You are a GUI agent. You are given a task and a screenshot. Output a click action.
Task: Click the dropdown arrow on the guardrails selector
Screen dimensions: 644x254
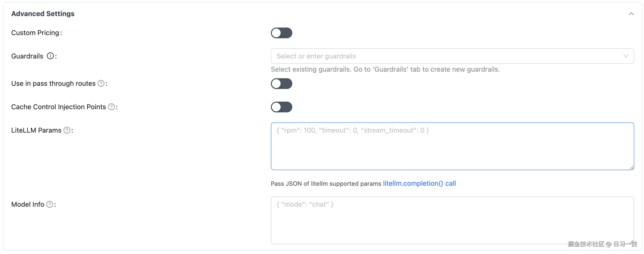click(626, 56)
